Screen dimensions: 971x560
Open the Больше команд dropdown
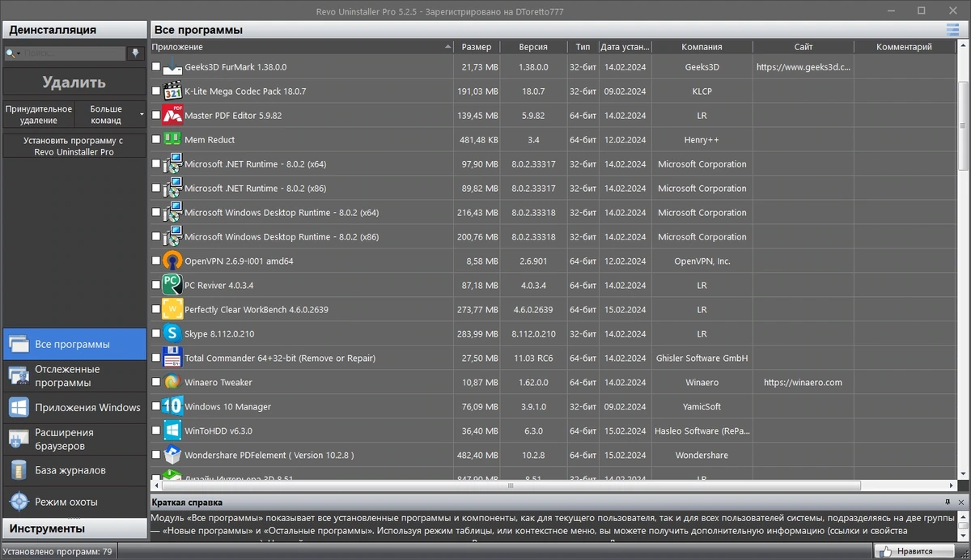pos(111,114)
